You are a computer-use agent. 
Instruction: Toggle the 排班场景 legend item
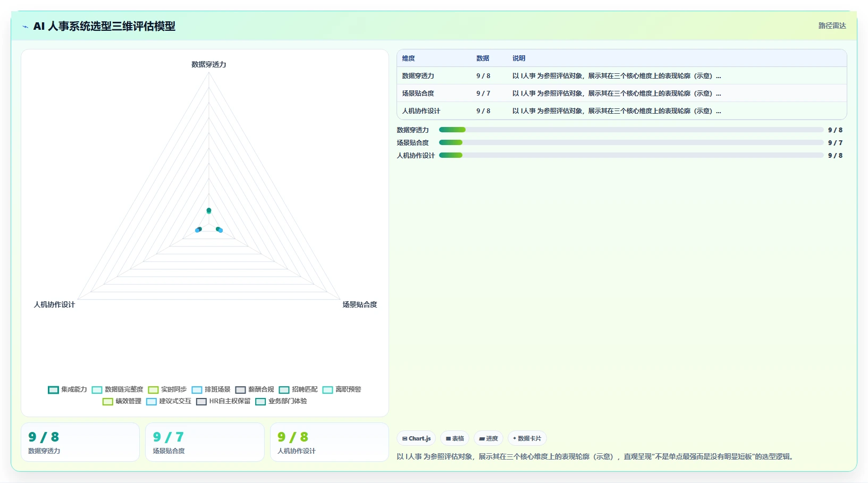(211, 389)
